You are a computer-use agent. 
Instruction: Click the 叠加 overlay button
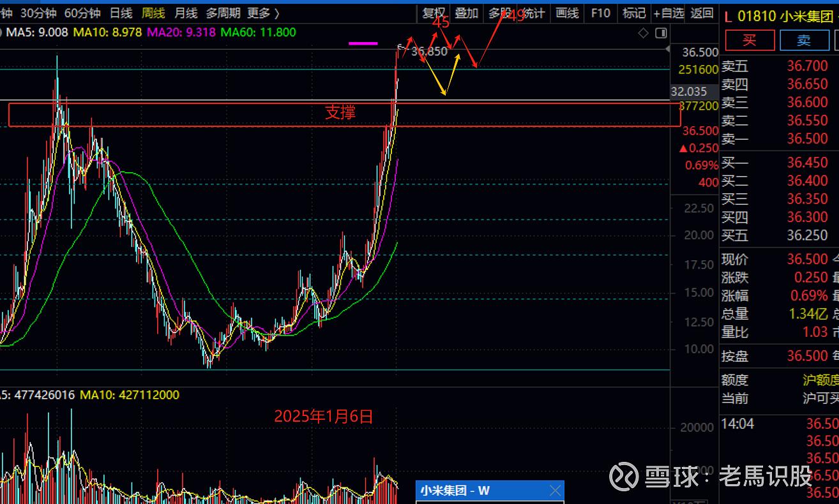click(x=467, y=13)
